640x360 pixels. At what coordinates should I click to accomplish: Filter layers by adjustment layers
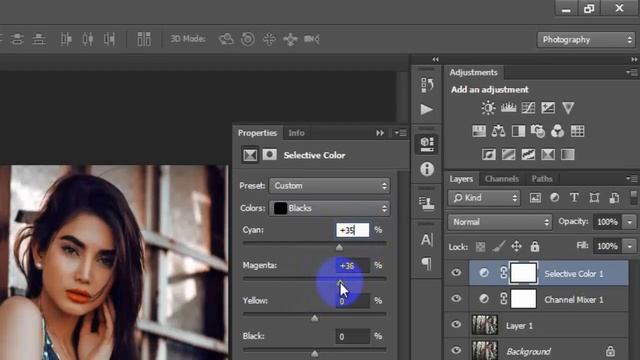pos(555,198)
